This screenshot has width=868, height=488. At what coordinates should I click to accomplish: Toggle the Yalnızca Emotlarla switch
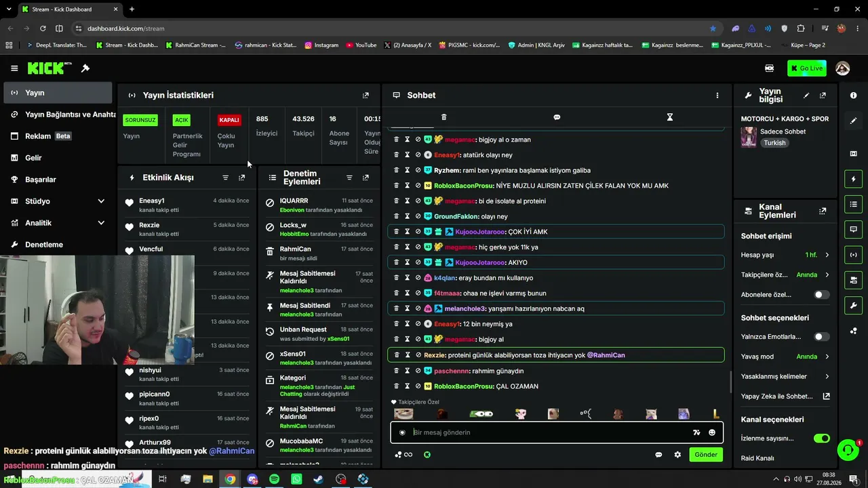click(x=821, y=337)
